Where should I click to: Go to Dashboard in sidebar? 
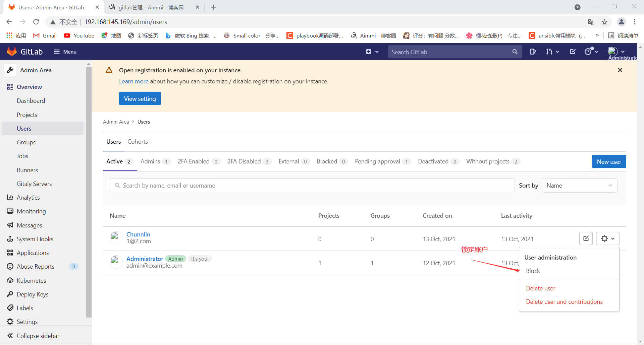(x=31, y=101)
